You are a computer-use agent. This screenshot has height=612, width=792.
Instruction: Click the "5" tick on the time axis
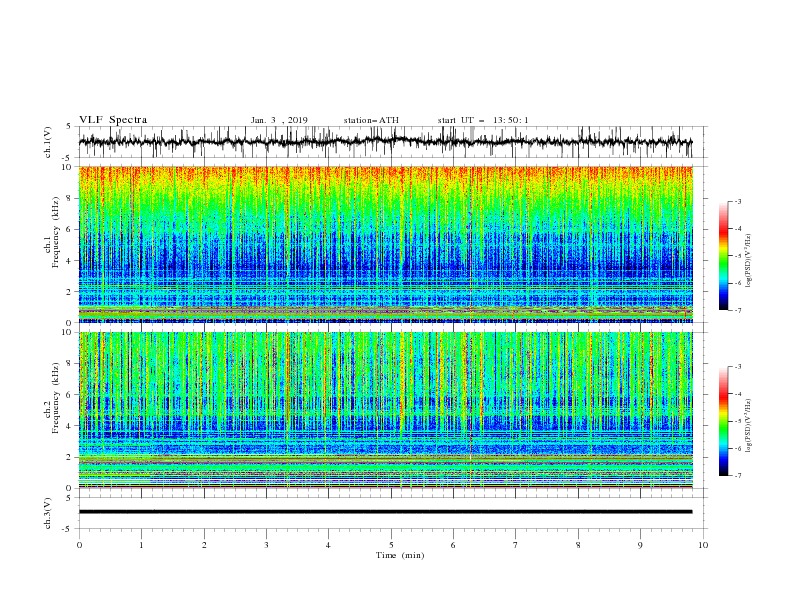[x=391, y=545]
